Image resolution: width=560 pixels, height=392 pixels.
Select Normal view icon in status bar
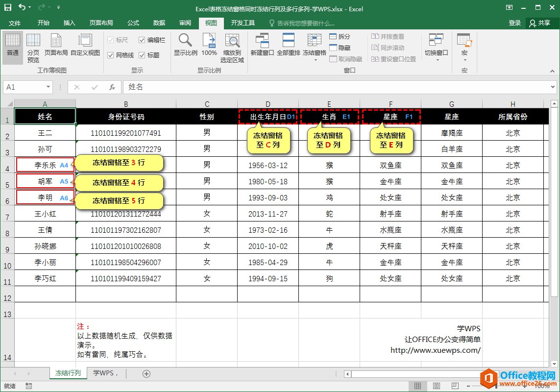pos(417,386)
